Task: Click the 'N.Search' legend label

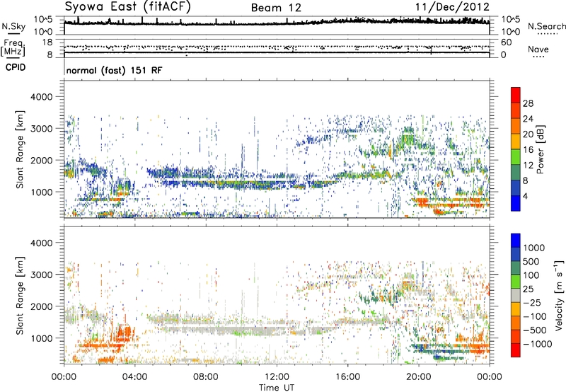Action: [546, 26]
